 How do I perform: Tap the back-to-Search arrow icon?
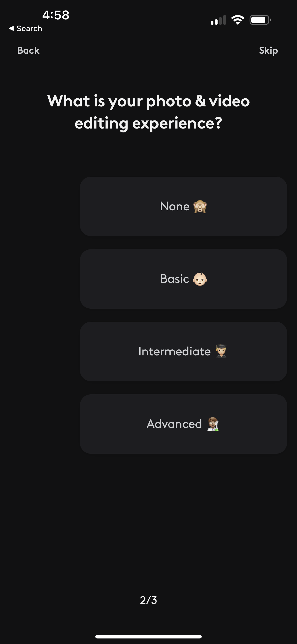[x=11, y=29]
